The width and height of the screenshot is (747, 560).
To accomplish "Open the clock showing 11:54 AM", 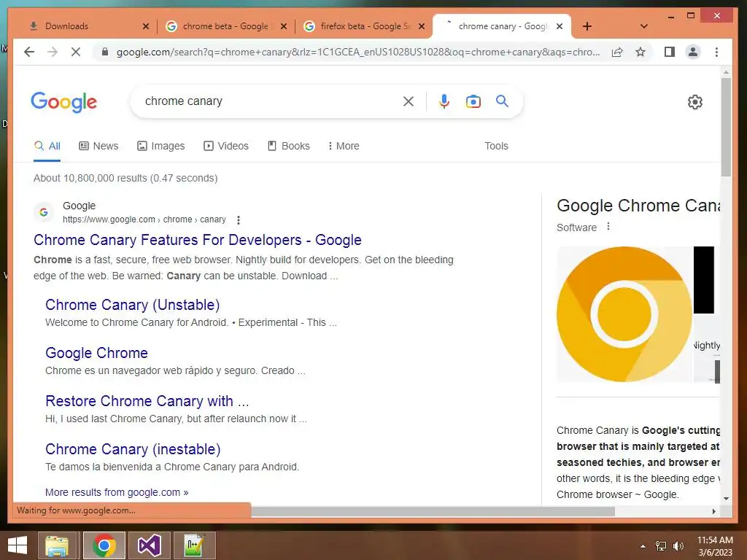I will click(715, 546).
